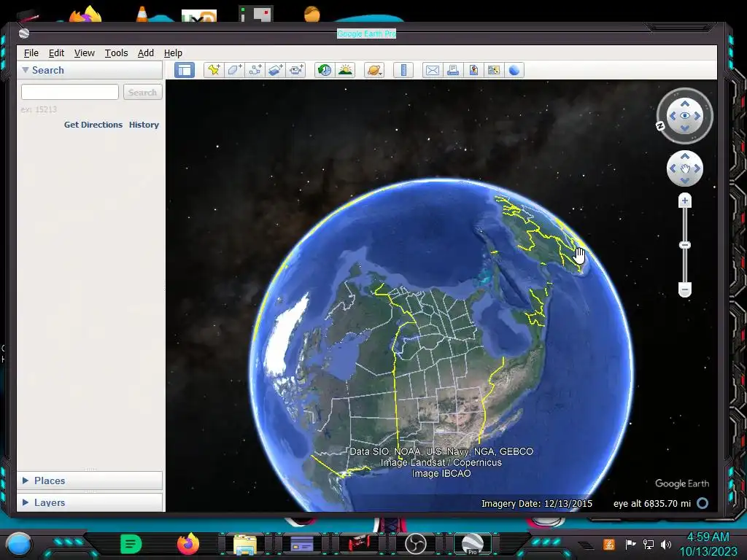Click the zoom slider handle
747x560 pixels.
(684, 245)
